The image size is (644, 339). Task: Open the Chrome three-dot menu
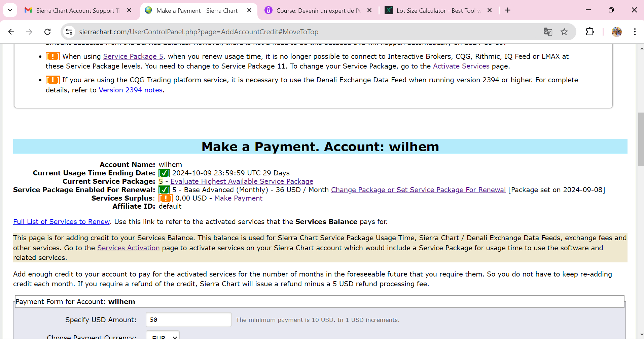[x=635, y=32]
